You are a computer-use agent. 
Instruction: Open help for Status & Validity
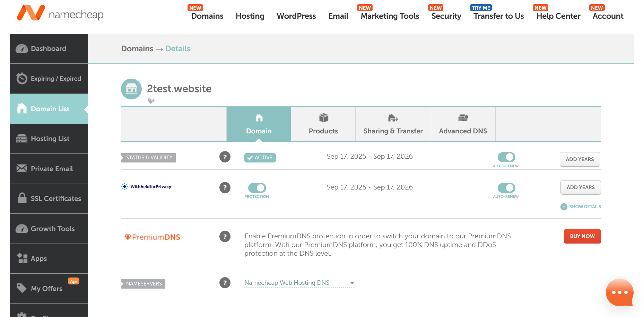(225, 157)
